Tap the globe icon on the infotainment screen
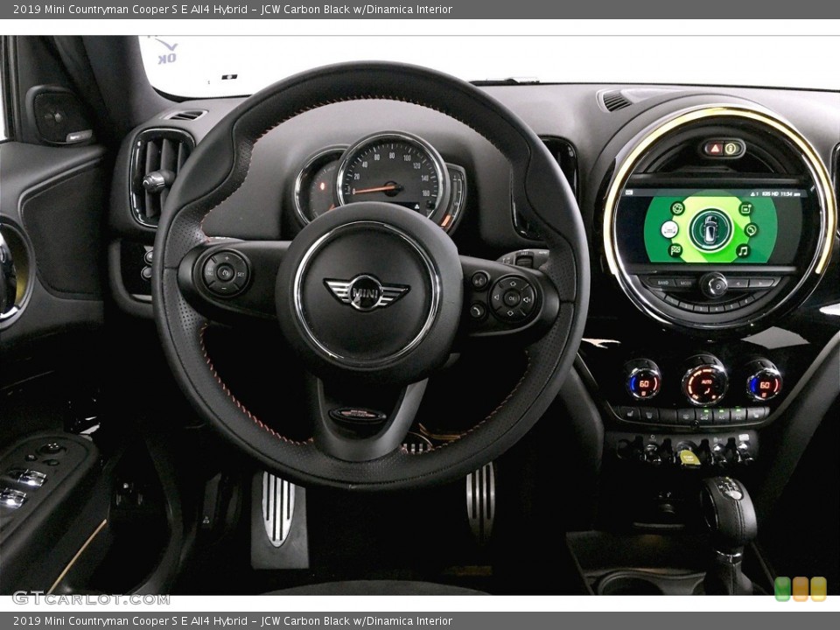The height and width of the screenshot is (630, 840). 677,208
